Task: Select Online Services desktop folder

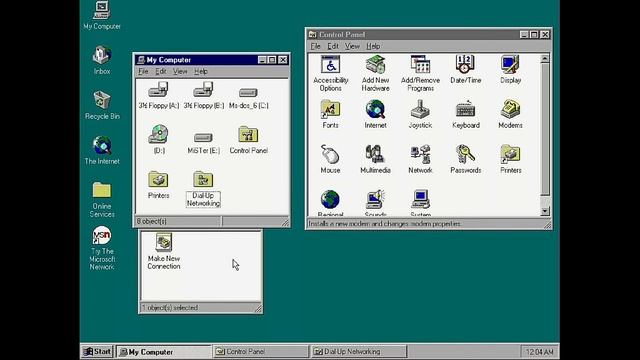Action: [102, 199]
